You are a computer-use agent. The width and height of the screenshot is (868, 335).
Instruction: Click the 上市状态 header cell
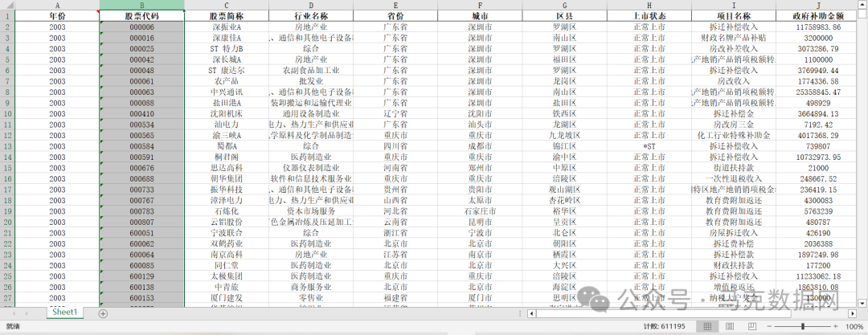pos(649,15)
